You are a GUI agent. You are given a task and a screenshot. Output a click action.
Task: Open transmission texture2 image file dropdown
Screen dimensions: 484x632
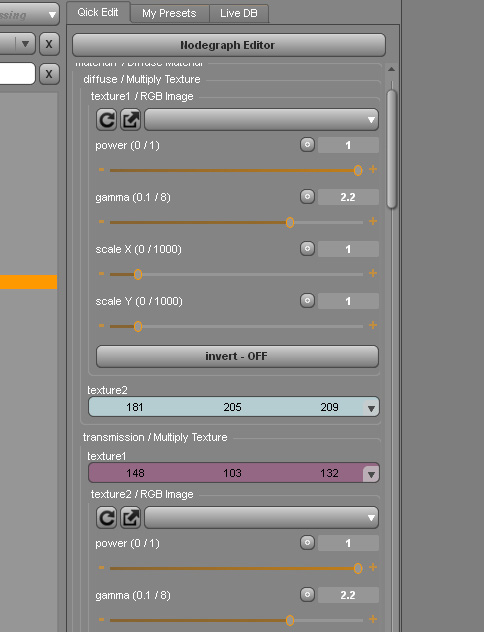click(x=261, y=518)
